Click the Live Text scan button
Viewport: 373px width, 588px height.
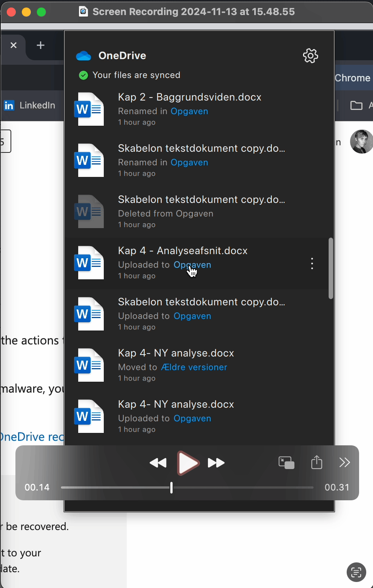click(x=356, y=572)
